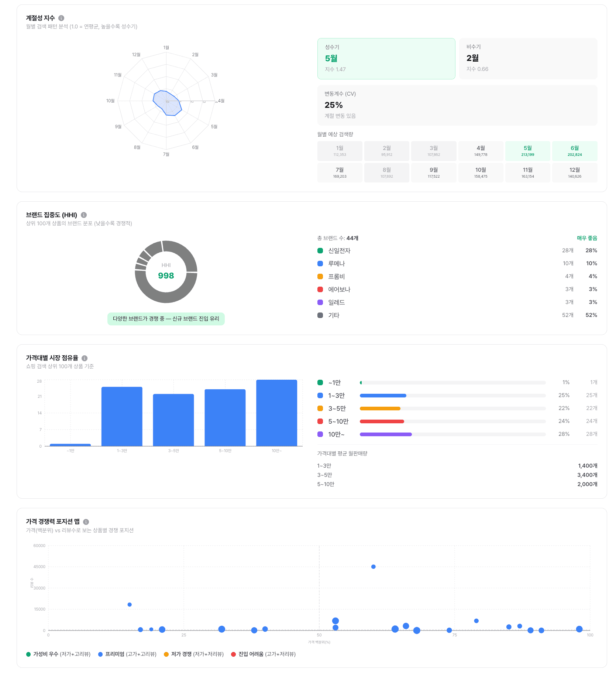
Task: Click the red 5~10만 progress bar
Action: coord(382,421)
